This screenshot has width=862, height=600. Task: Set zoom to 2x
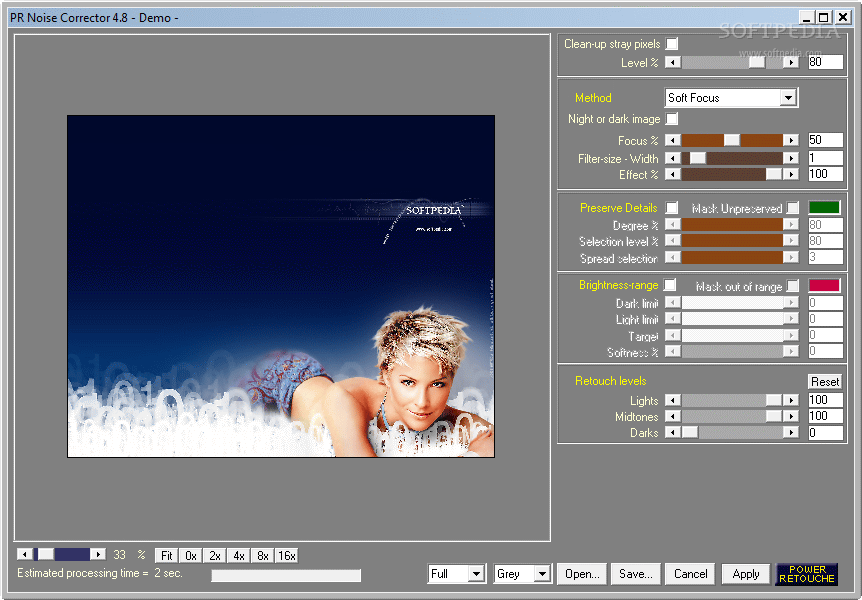tap(215, 555)
